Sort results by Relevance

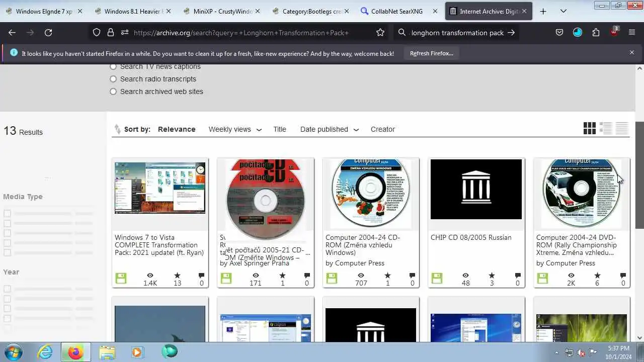coord(177,129)
